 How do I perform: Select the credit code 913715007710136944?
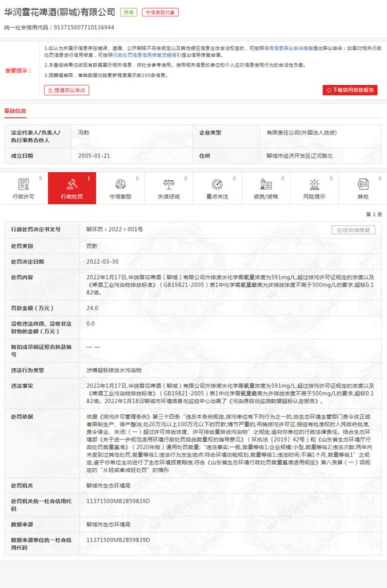coord(84,27)
